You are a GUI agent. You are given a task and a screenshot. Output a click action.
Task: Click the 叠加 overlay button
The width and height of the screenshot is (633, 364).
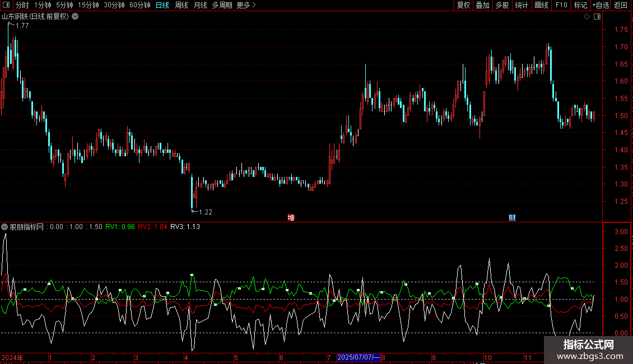click(x=482, y=5)
